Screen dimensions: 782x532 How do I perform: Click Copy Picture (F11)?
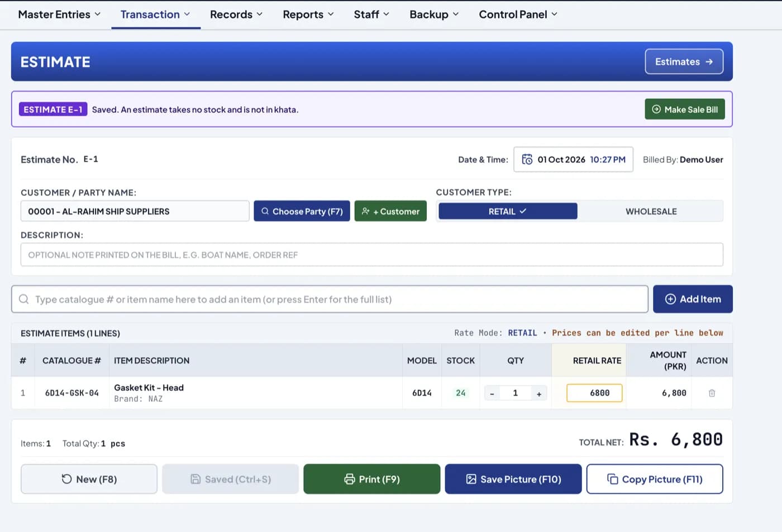tap(655, 479)
